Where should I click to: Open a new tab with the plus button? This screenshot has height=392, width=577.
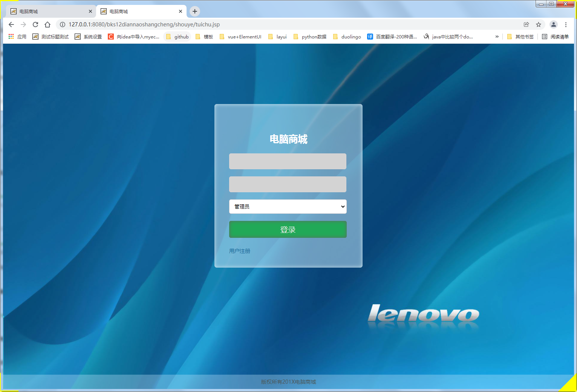(195, 11)
